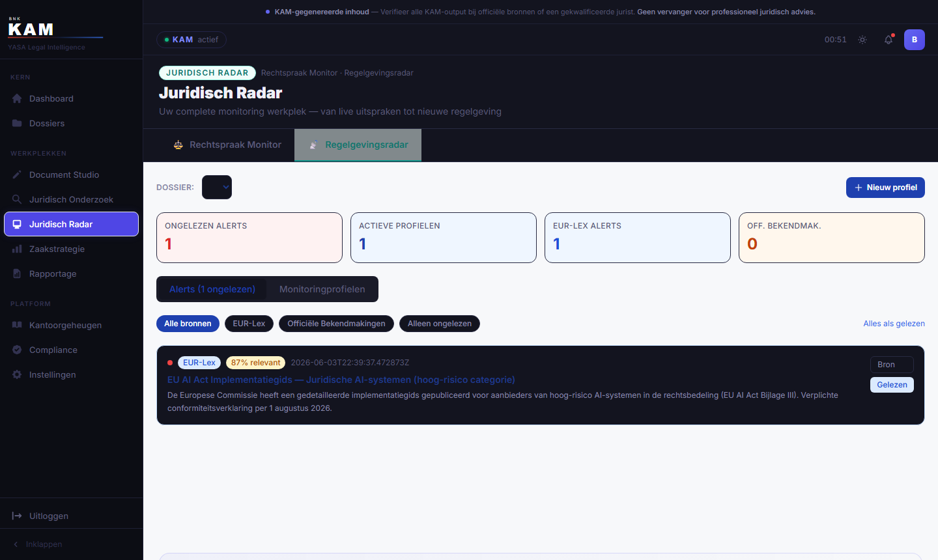Open the EU AI Act Implementatiegids title
Screen dimensions: 938x560
[341, 380]
